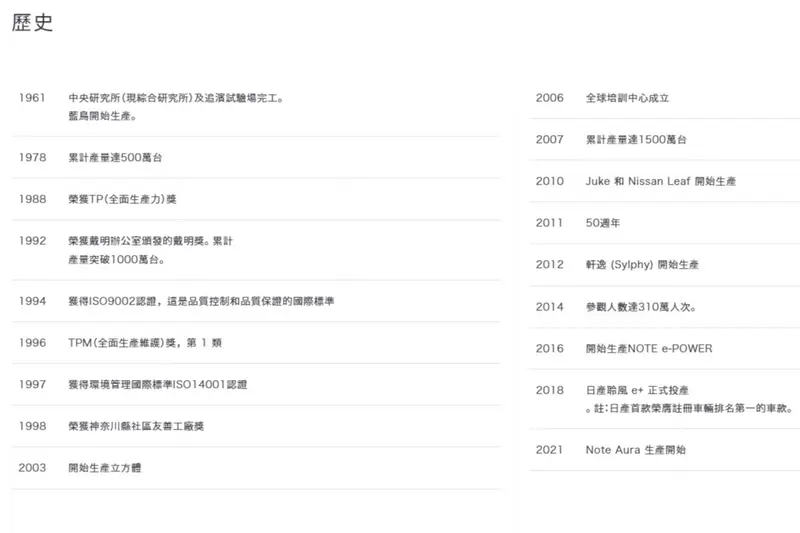Select the year 2011
Image resolution: width=800 pixels, height=533 pixels.
tap(549, 223)
